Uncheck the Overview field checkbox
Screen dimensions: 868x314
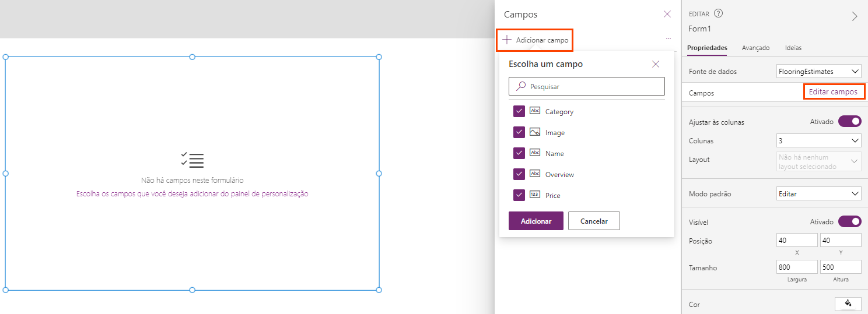[519, 174]
